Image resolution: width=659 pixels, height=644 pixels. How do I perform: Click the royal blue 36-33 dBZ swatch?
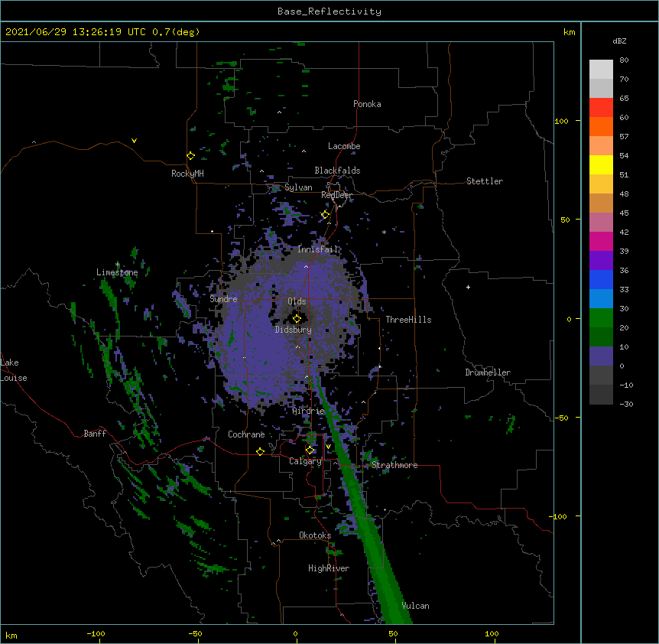click(601, 279)
